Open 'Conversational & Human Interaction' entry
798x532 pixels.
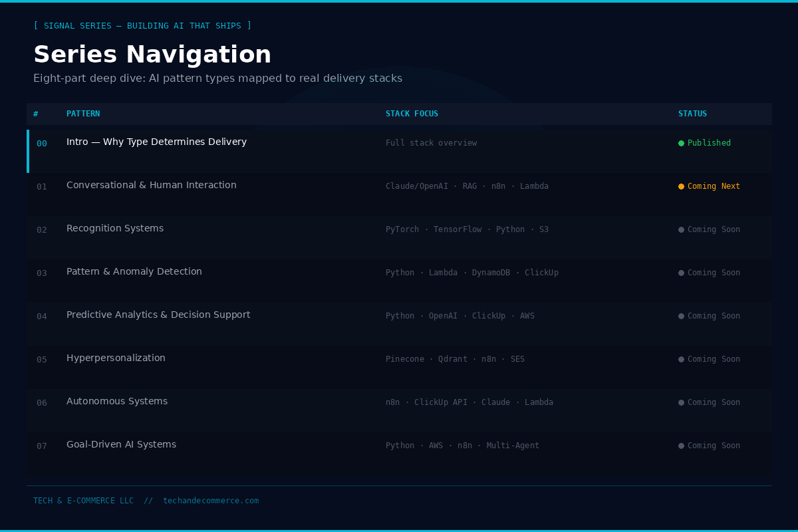click(152, 185)
